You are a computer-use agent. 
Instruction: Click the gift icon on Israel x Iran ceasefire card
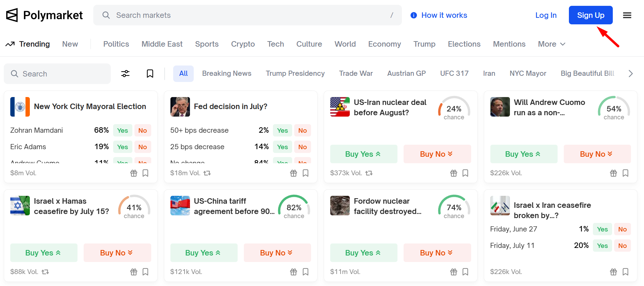click(613, 272)
